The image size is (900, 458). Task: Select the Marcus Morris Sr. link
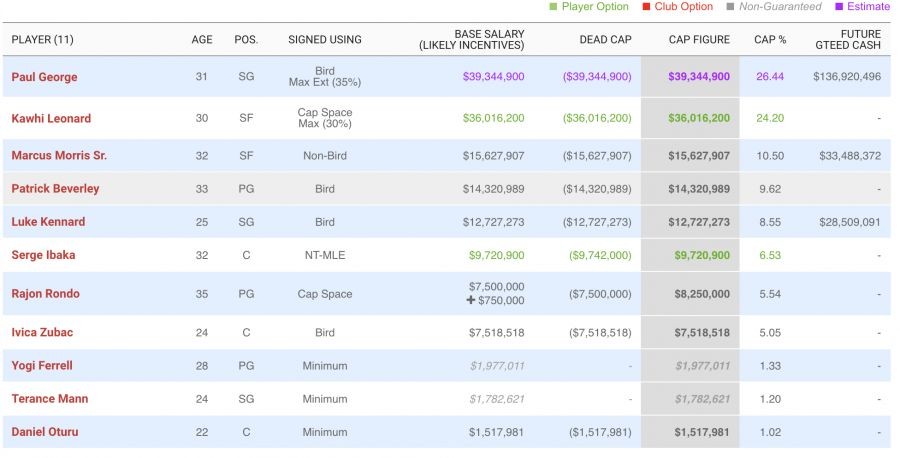point(59,155)
